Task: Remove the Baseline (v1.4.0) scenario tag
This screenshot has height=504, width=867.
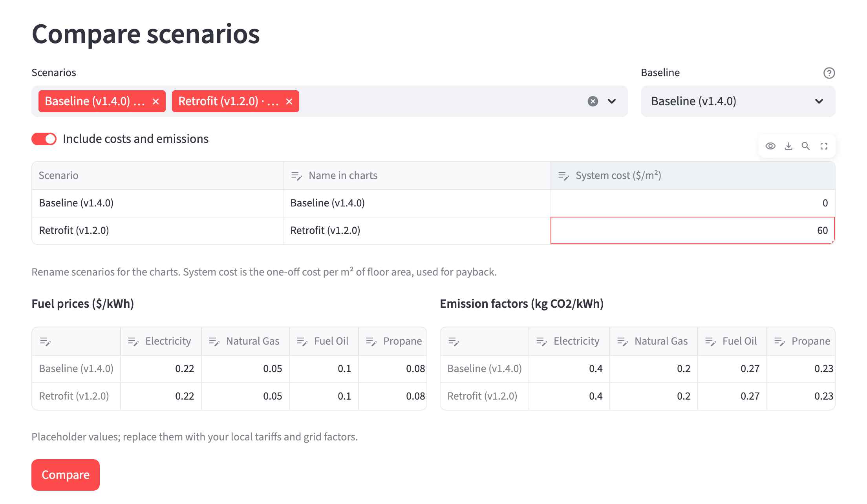Action: [156, 102]
